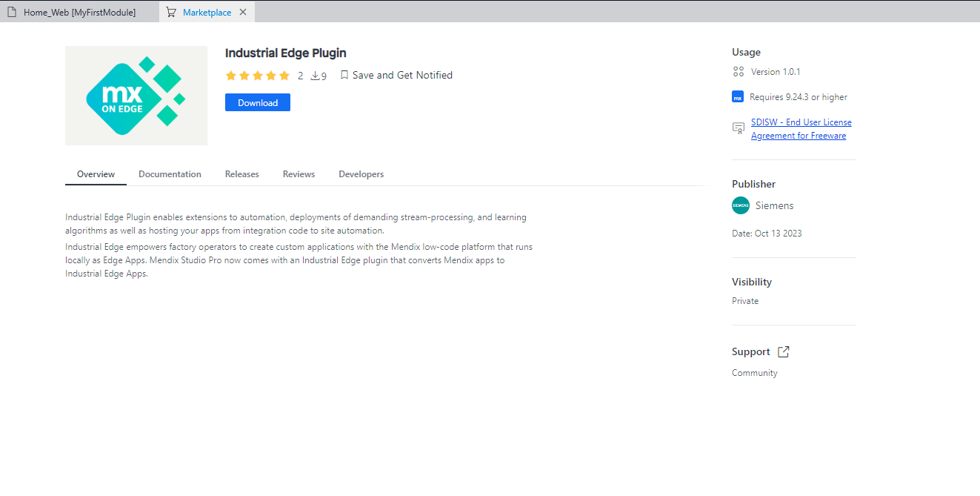Switch to the Releases tab
Screen dimensions: 980x496
pos(242,174)
